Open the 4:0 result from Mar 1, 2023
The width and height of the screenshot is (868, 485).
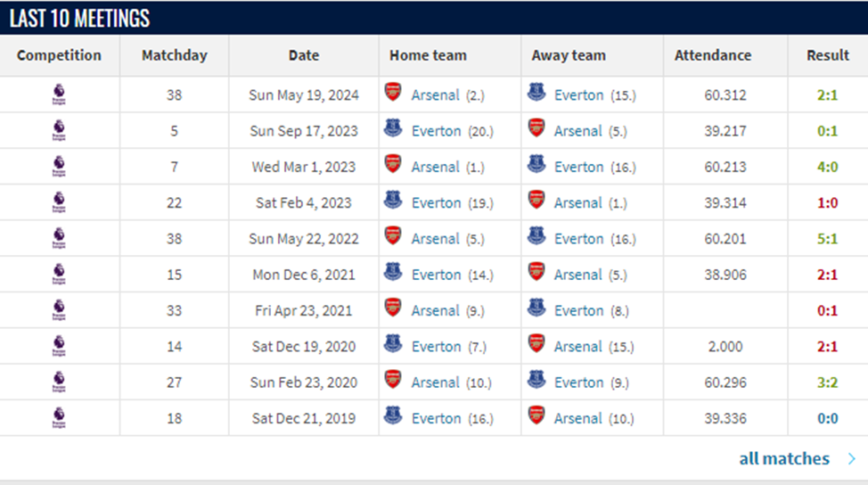tap(828, 167)
